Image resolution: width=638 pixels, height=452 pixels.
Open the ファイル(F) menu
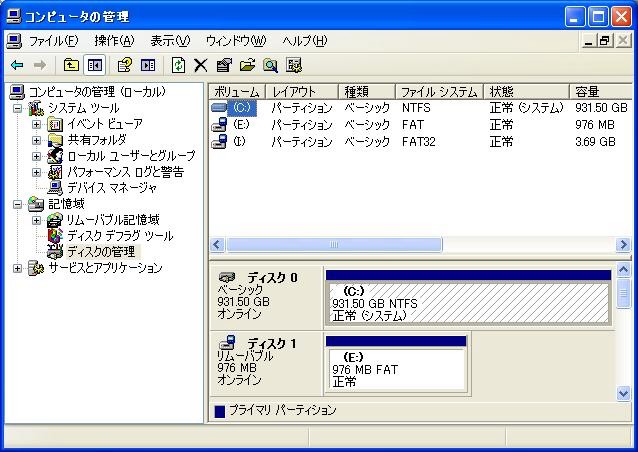53,41
